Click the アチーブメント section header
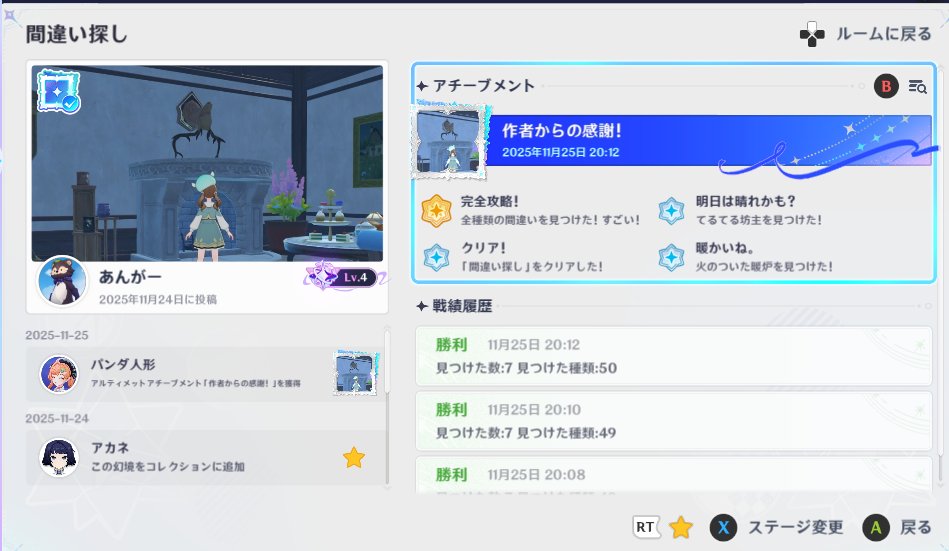 pyautogui.click(x=483, y=86)
